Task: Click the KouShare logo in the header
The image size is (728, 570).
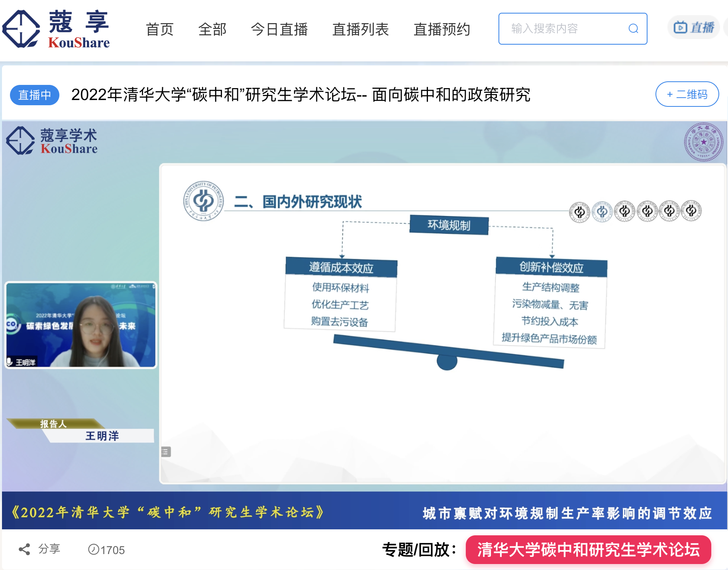Action: click(56, 28)
